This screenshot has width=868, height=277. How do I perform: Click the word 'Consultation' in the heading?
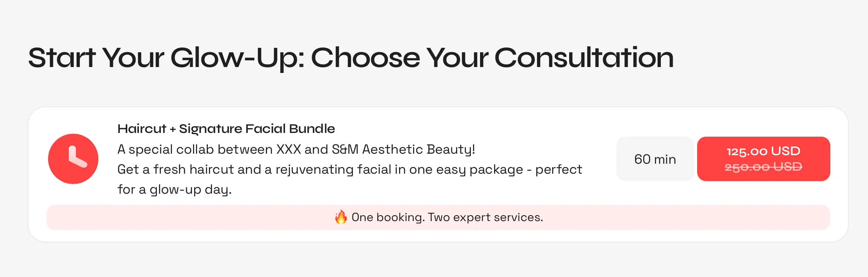click(584, 58)
